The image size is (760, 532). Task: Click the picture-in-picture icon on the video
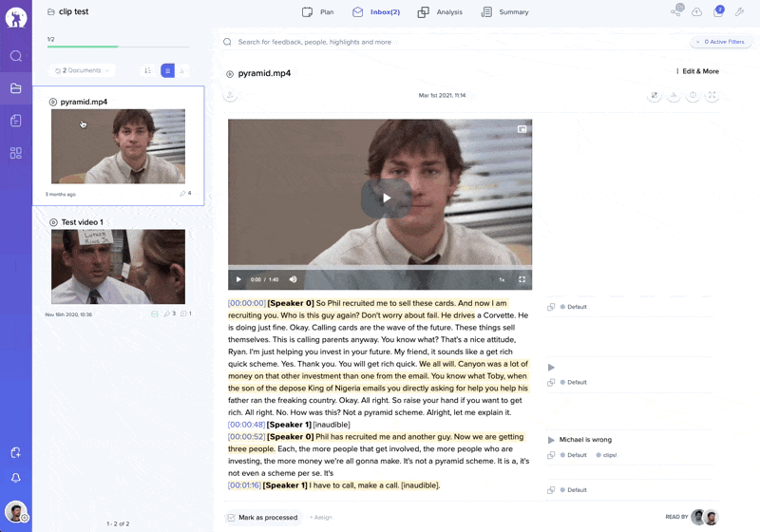(x=522, y=129)
